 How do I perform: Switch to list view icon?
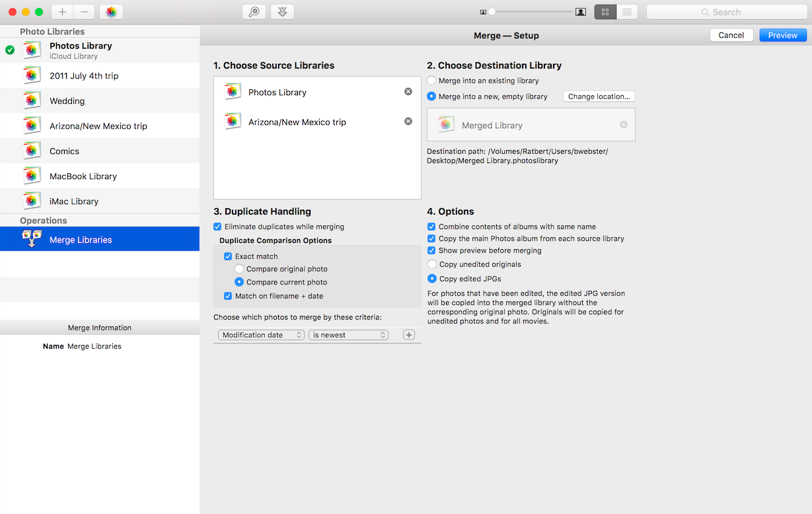(x=627, y=12)
